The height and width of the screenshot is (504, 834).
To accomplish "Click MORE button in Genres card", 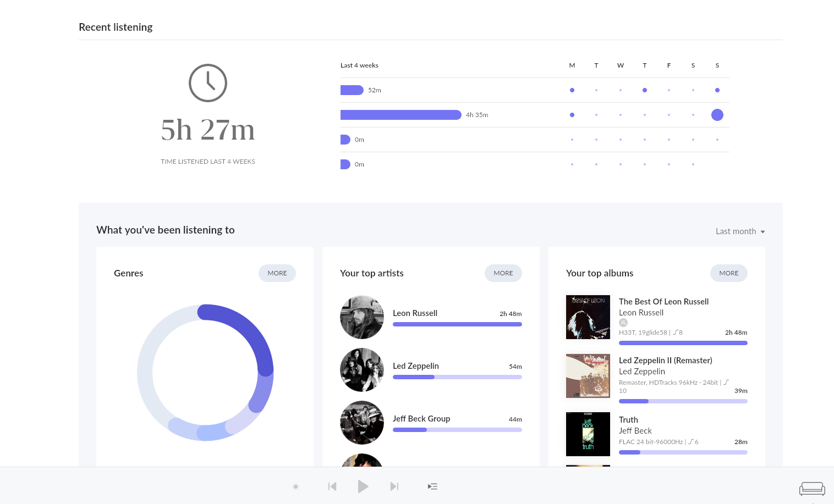I will tap(277, 273).
